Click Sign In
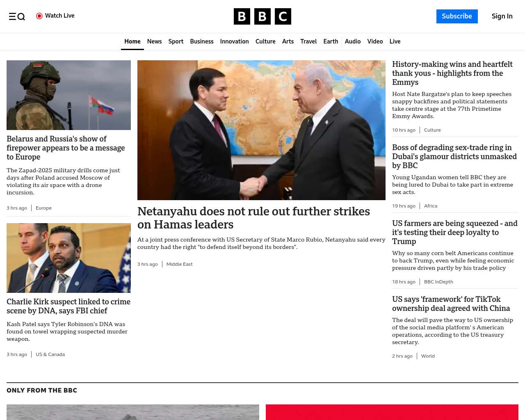 502,16
